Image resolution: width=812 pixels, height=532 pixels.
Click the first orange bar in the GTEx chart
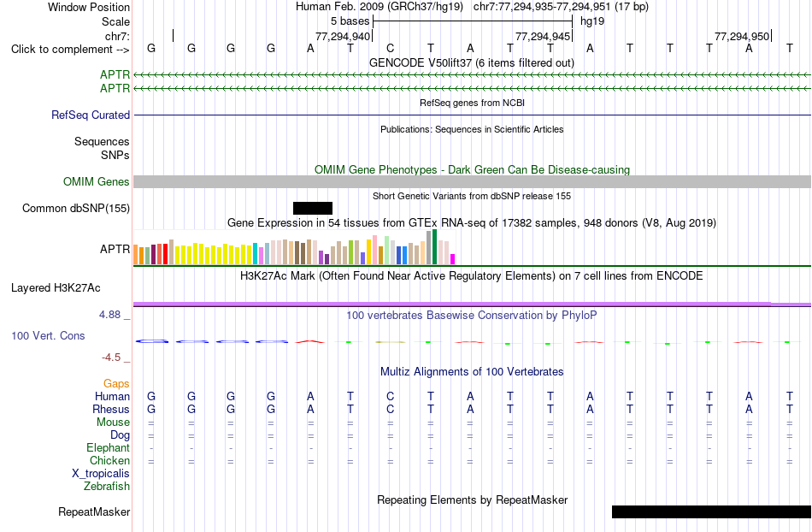click(136, 255)
